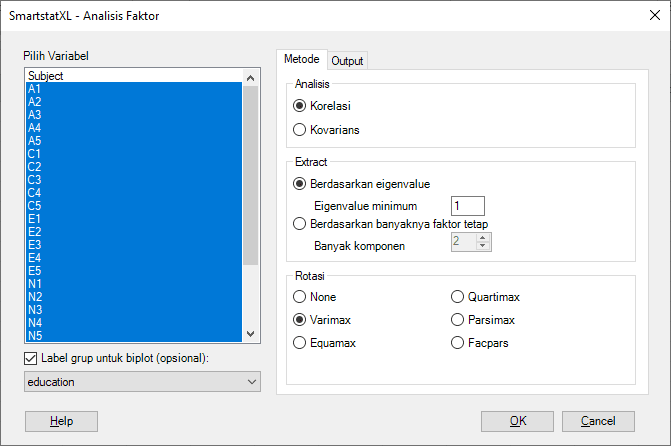Viewport: 671px width, 446px height.
Task: Click the Banyak komponen value field
Action: click(463, 242)
